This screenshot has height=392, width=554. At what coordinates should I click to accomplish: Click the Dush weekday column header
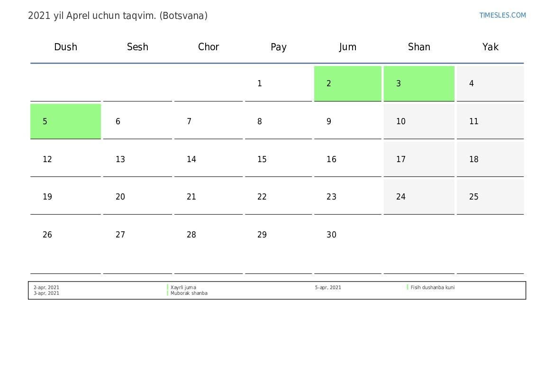coord(65,47)
